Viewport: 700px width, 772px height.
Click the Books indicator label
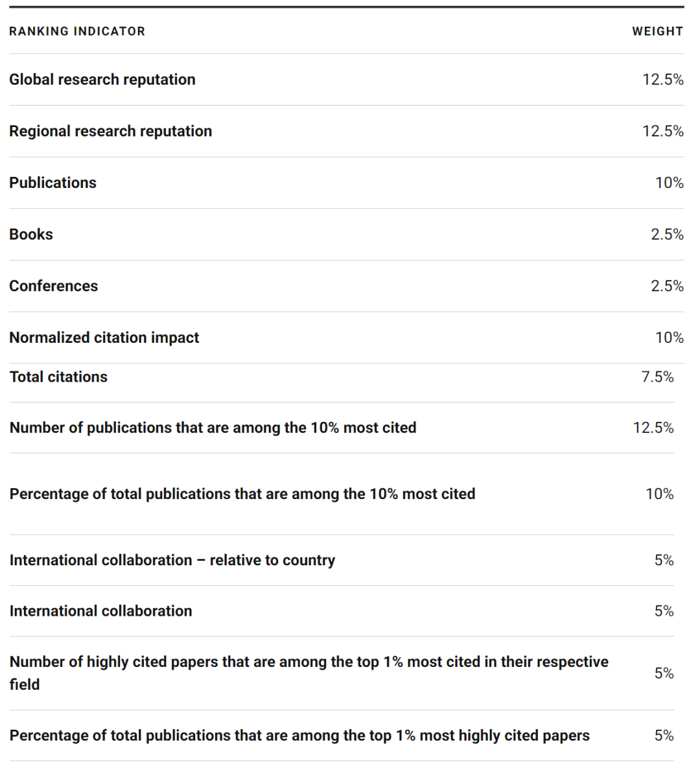(31, 234)
